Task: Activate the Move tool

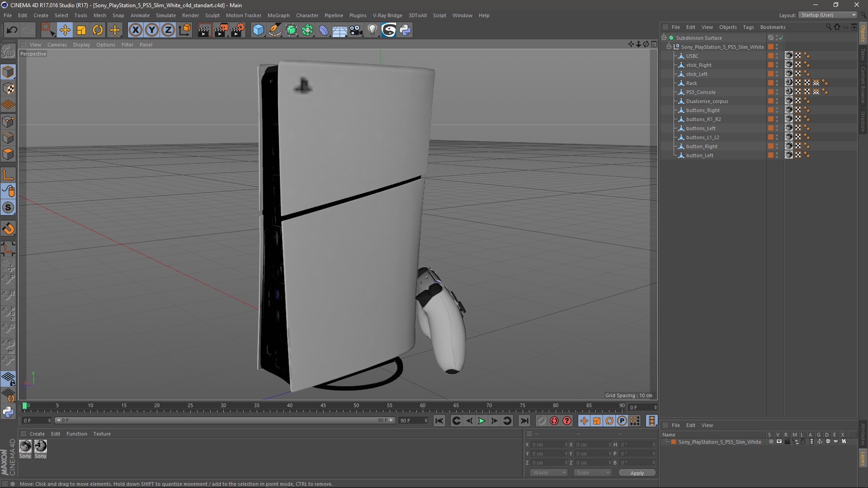Action: coord(65,30)
